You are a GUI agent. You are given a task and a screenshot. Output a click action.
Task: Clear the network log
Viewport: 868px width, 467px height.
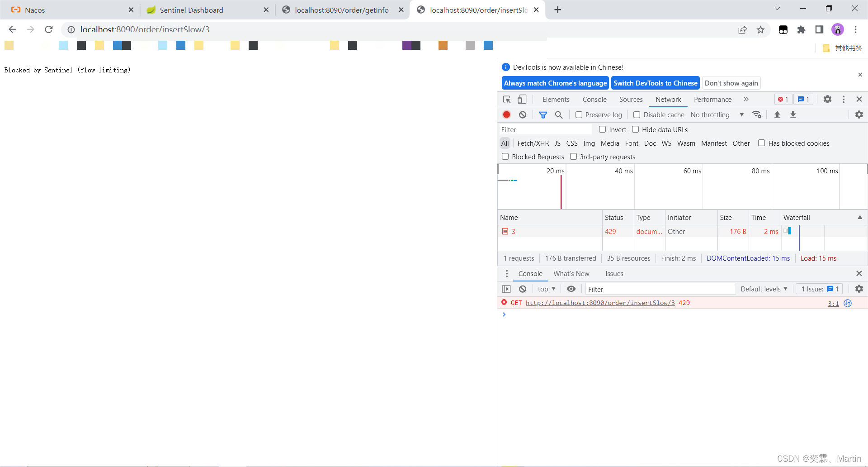pyautogui.click(x=523, y=115)
